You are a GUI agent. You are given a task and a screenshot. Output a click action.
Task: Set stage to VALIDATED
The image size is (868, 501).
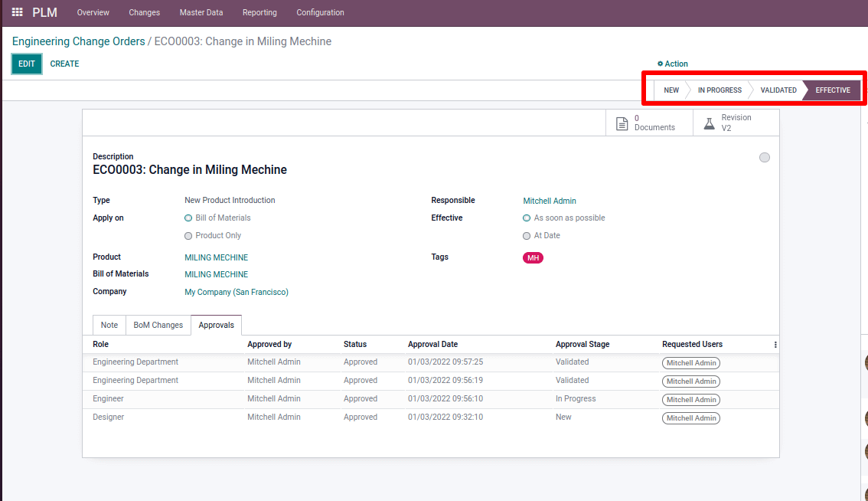(778, 90)
